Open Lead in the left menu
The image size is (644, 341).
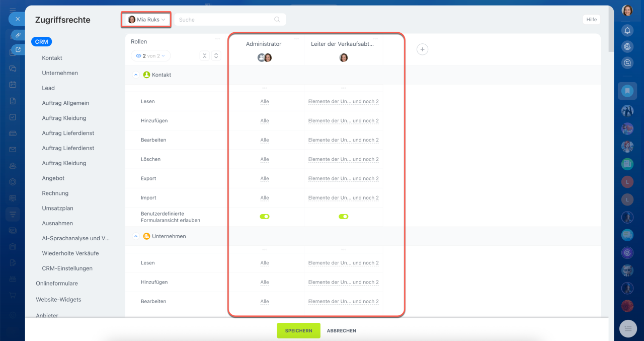(48, 88)
